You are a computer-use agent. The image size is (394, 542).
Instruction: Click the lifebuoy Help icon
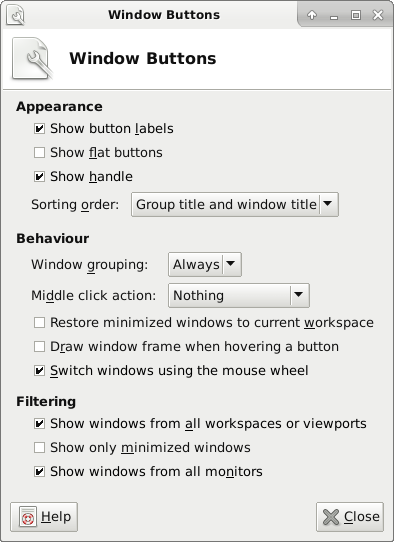[28, 517]
